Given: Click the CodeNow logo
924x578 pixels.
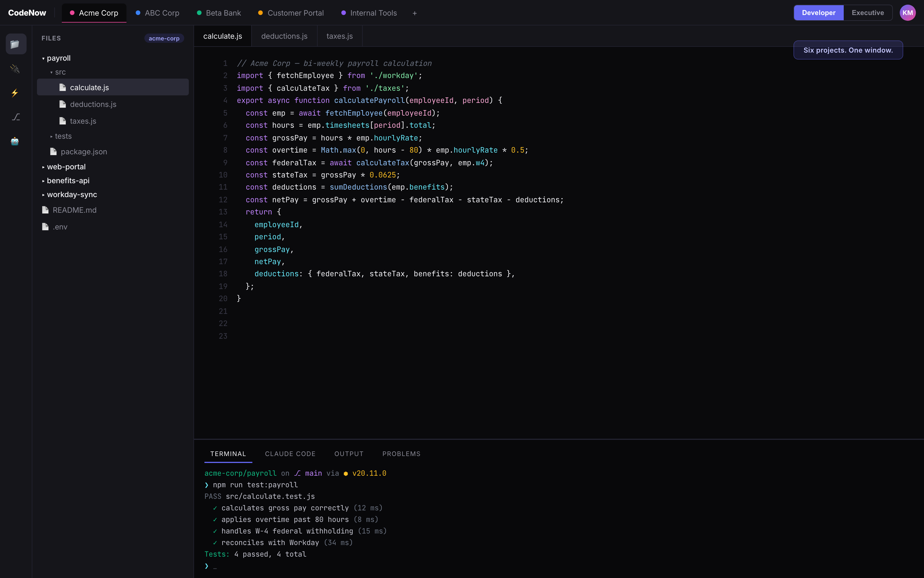Looking at the screenshot, I should (x=27, y=13).
